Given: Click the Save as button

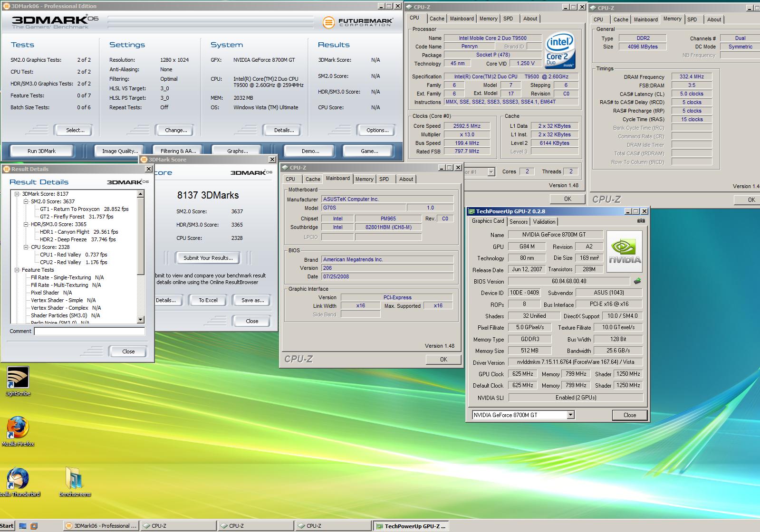Looking at the screenshot, I should pyautogui.click(x=252, y=300).
